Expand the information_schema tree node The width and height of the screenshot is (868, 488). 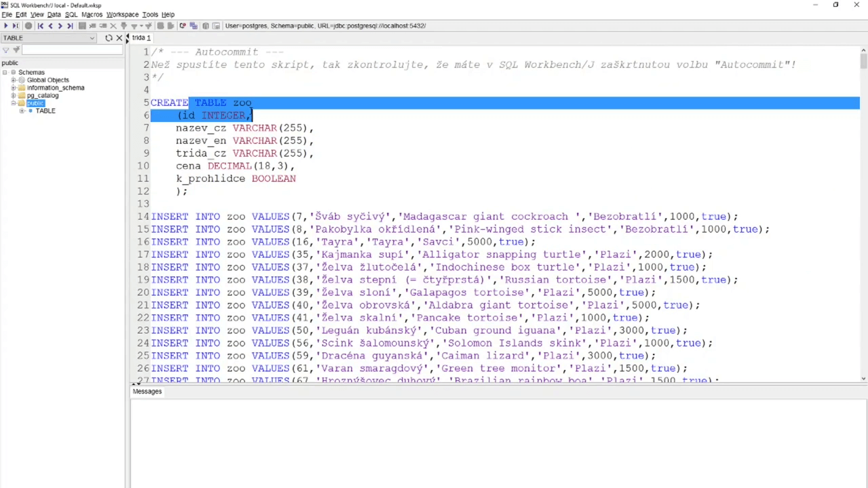(x=13, y=88)
